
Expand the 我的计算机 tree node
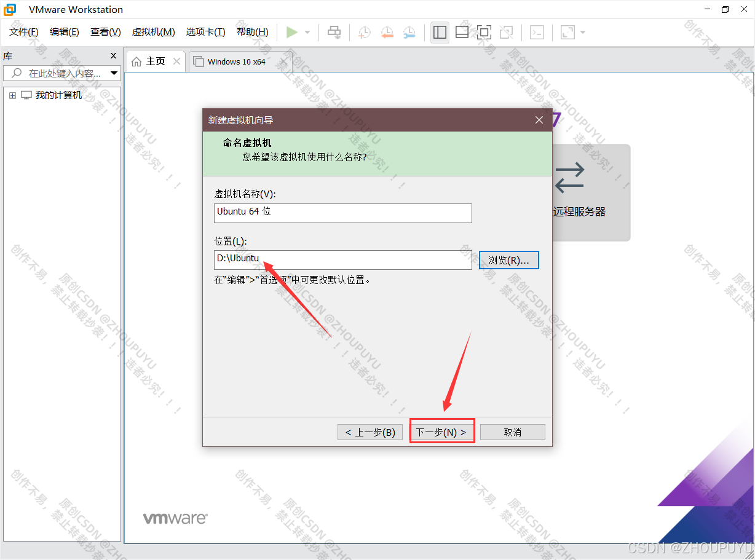pos(12,95)
